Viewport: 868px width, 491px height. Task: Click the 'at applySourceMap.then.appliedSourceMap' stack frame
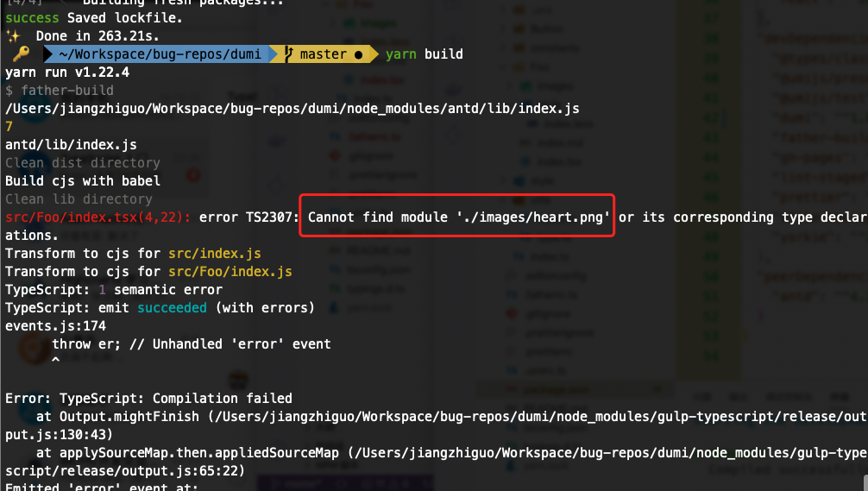pos(452,453)
